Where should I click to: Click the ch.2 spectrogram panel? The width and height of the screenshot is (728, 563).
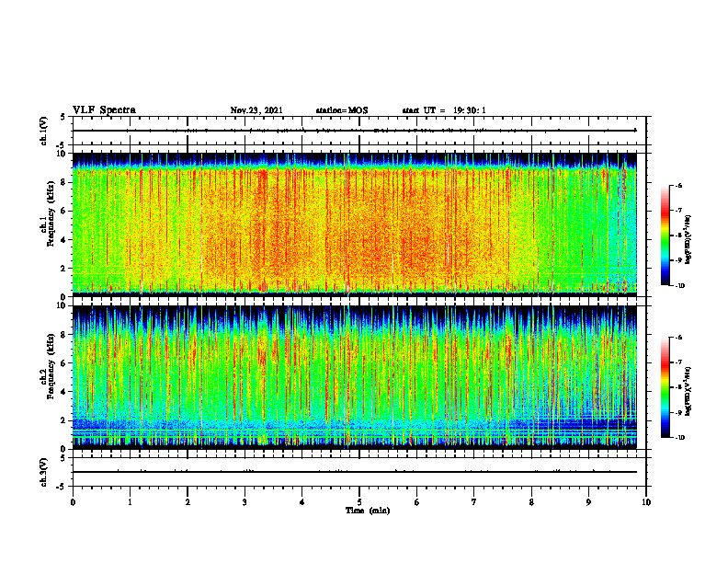coord(355,377)
